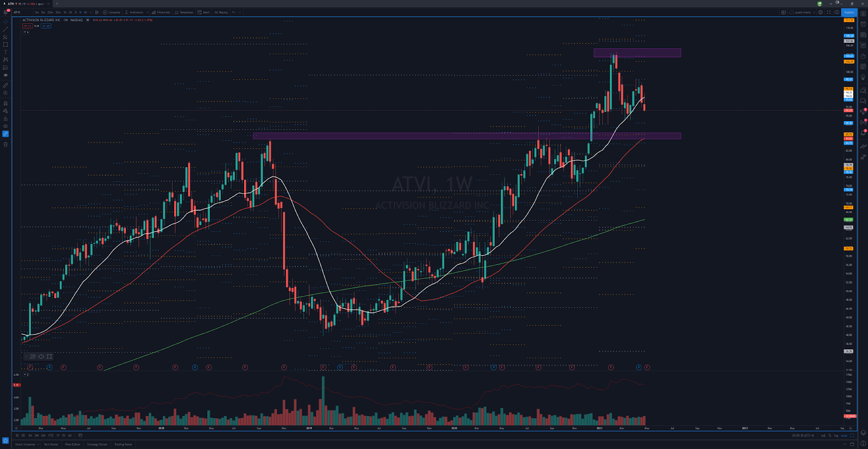Click Compare symbol button
868x449 pixels.
click(x=112, y=12)
